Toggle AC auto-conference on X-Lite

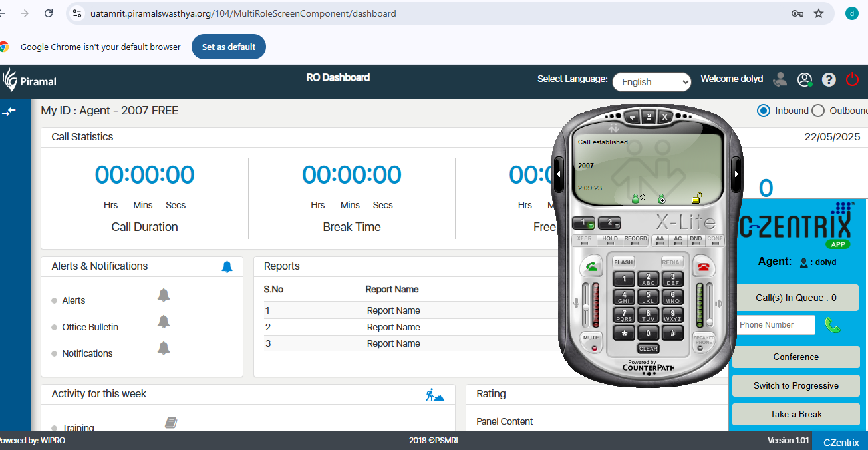tap(678, 241)
